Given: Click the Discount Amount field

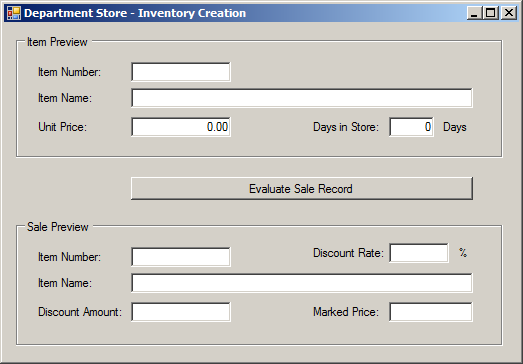Looking at the screenshot, I should point(181,312).
